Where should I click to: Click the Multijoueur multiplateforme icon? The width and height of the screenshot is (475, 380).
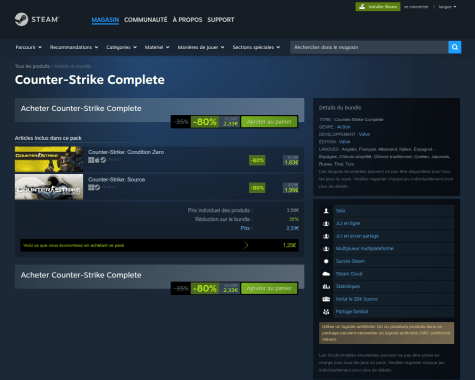coord(326,249)
